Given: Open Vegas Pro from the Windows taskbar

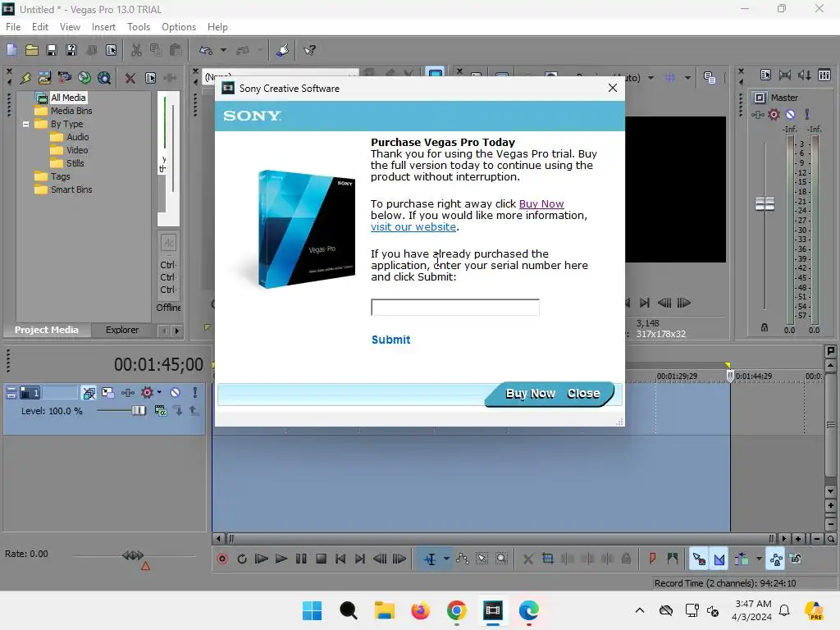Looking at the screenshot, I should click(493, 610).
